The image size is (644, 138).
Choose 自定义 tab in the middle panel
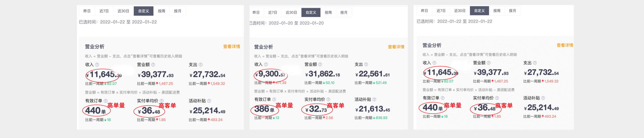311,12
